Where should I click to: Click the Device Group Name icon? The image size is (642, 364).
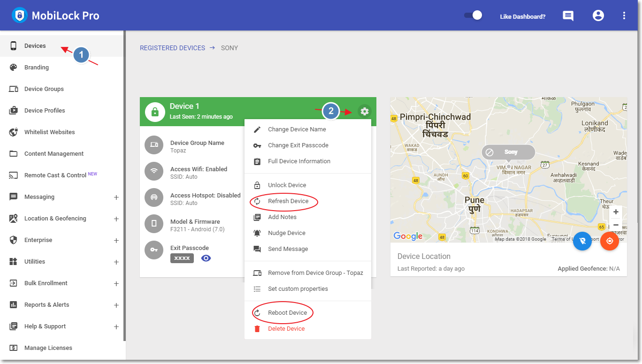(x=154, y=145)
